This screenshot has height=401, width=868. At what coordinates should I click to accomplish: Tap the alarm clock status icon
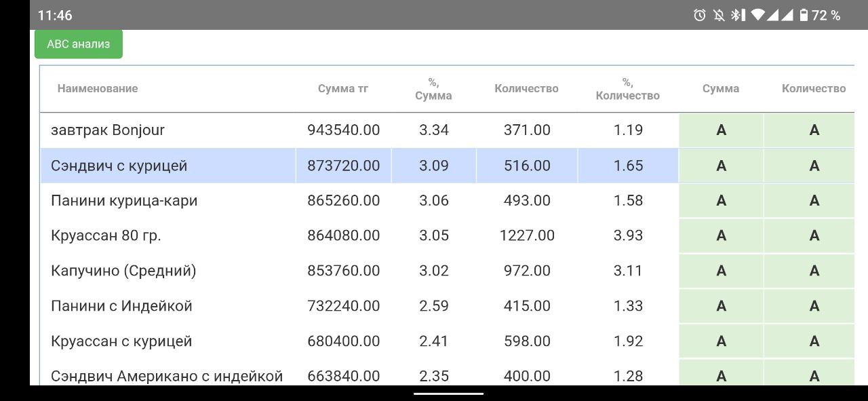point(700,15)
